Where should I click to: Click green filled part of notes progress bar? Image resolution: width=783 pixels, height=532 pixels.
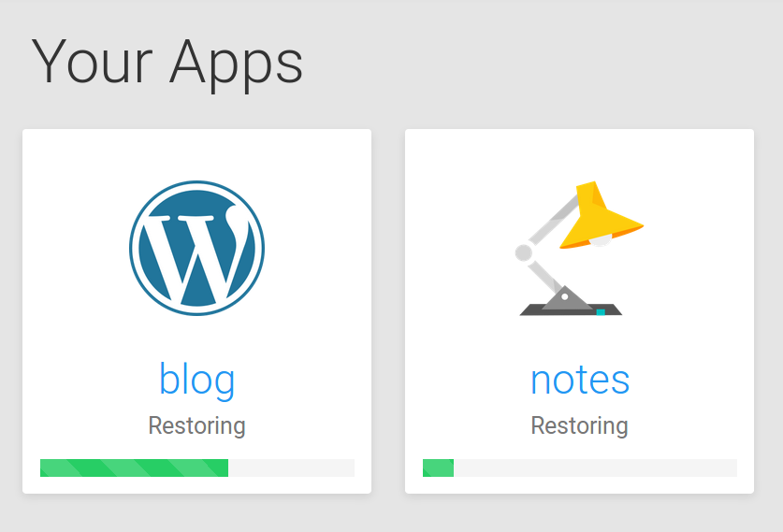[x=438, y=467]
